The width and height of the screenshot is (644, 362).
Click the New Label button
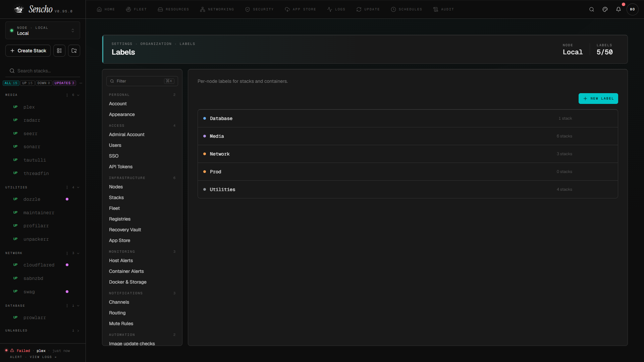pos(598,99)
